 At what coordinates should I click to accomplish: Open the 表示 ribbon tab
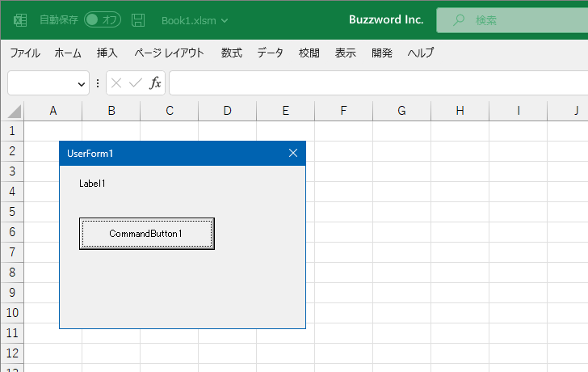(346, 53)
